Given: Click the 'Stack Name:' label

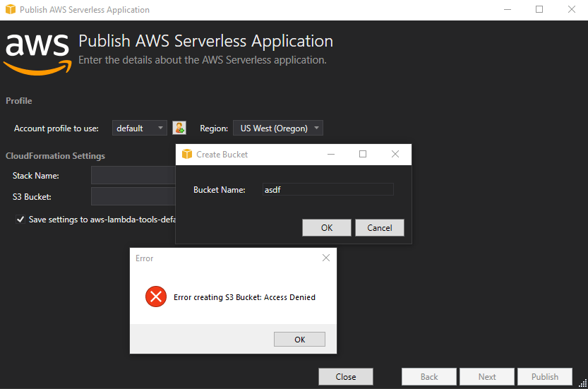Looking at the screenshot, I should (x=35, y=176).
